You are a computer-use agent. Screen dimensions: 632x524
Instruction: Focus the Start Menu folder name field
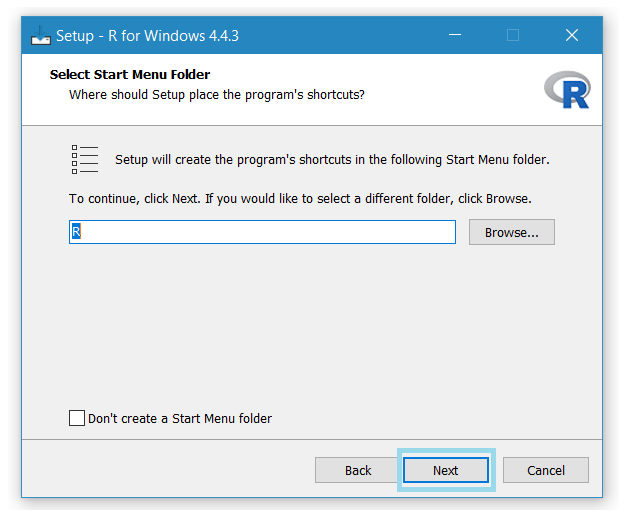(262, 232)
